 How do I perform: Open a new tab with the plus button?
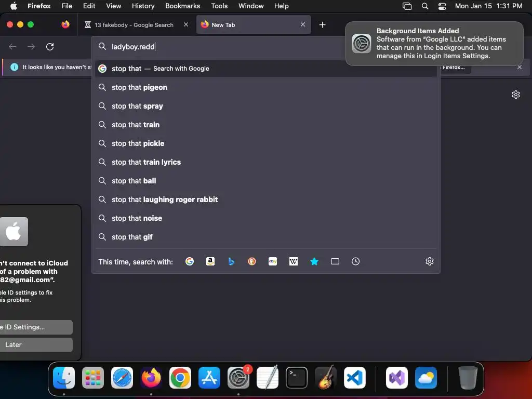[x=322, y=25]
